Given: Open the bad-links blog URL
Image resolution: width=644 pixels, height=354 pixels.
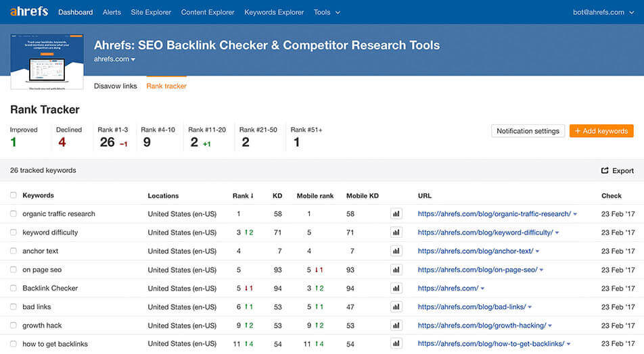Looking at the screenshot, I should (471, 307).
